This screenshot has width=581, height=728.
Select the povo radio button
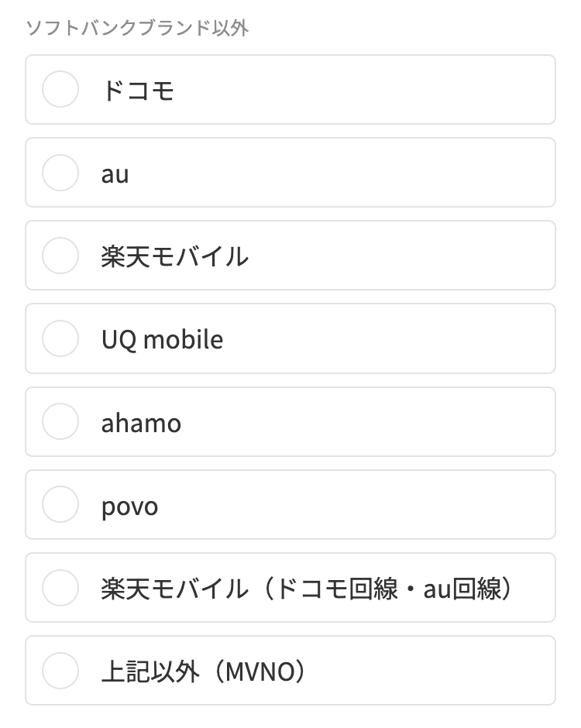[x=60, y=505]
